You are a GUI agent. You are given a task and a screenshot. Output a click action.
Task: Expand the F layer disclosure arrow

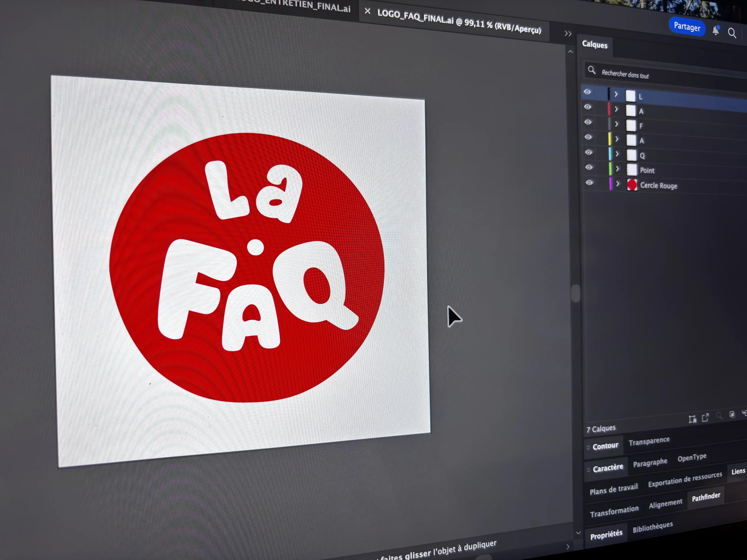pyautogui.click(x=616, y=124)
